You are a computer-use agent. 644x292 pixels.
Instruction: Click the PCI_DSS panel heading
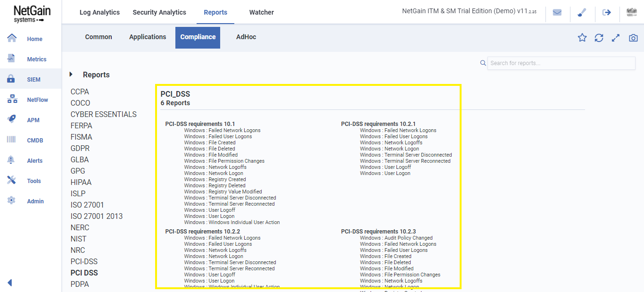tap(175, 94)
